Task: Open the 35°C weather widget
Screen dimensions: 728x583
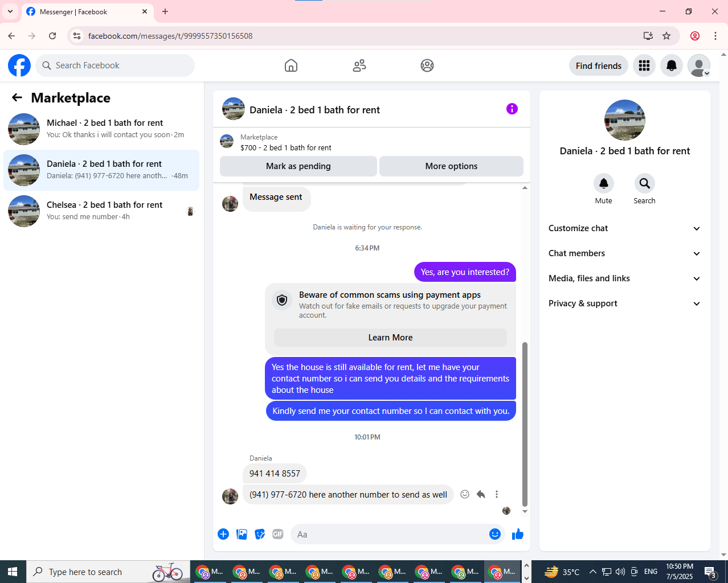Action: pyautogui.click(x=562, y=572)
